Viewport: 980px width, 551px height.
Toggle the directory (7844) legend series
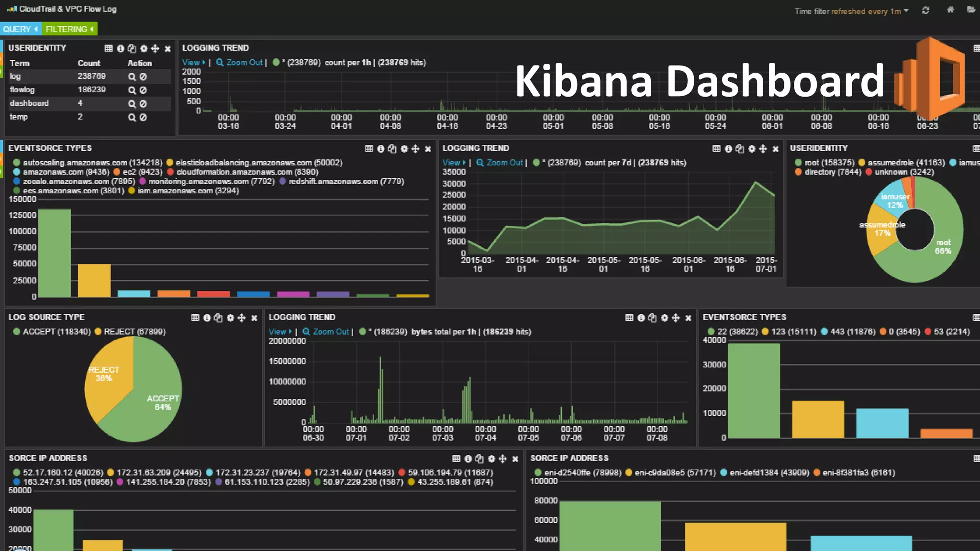[828, 172]
